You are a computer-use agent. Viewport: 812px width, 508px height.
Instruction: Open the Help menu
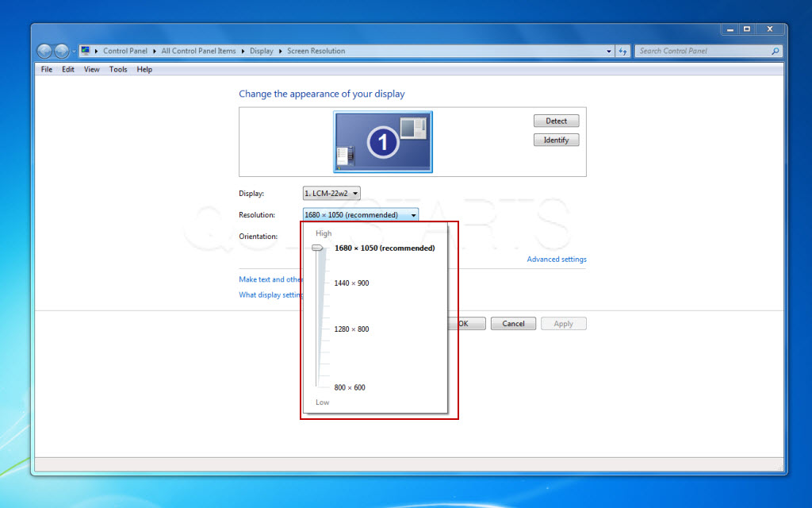144,70
